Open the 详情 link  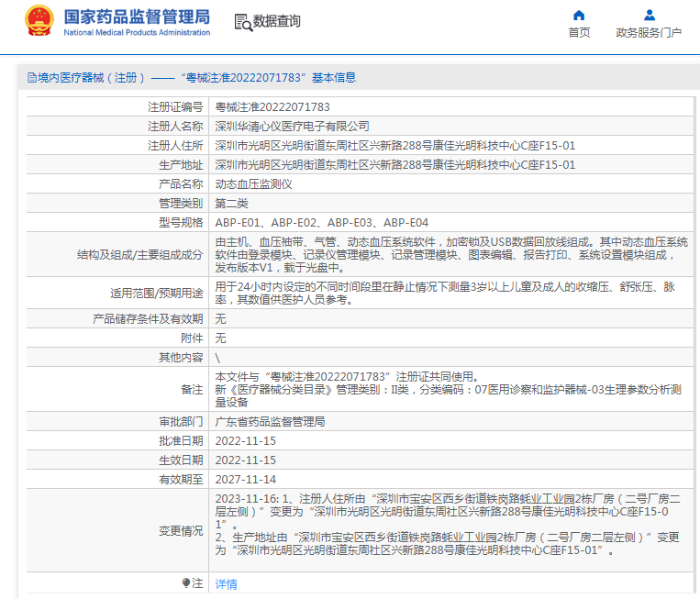pyautogui.click(x=226, y=583)
